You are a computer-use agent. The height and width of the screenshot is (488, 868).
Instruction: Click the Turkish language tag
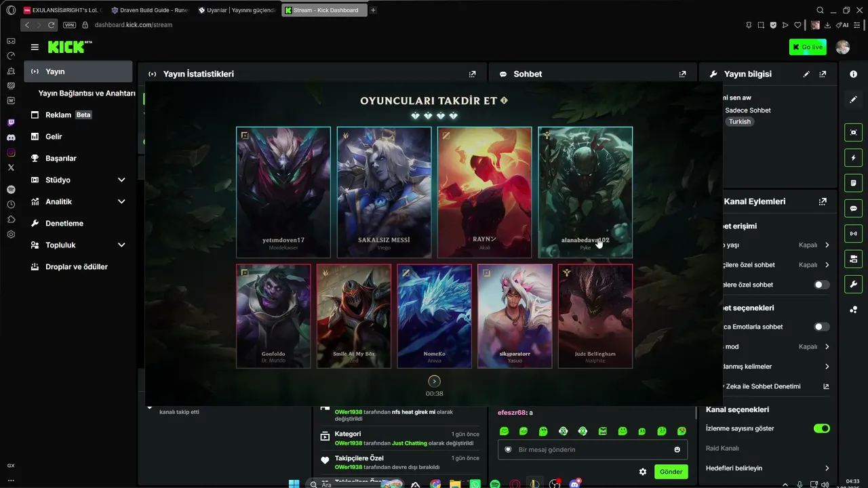pyautogui.click(x=740, y=122)
